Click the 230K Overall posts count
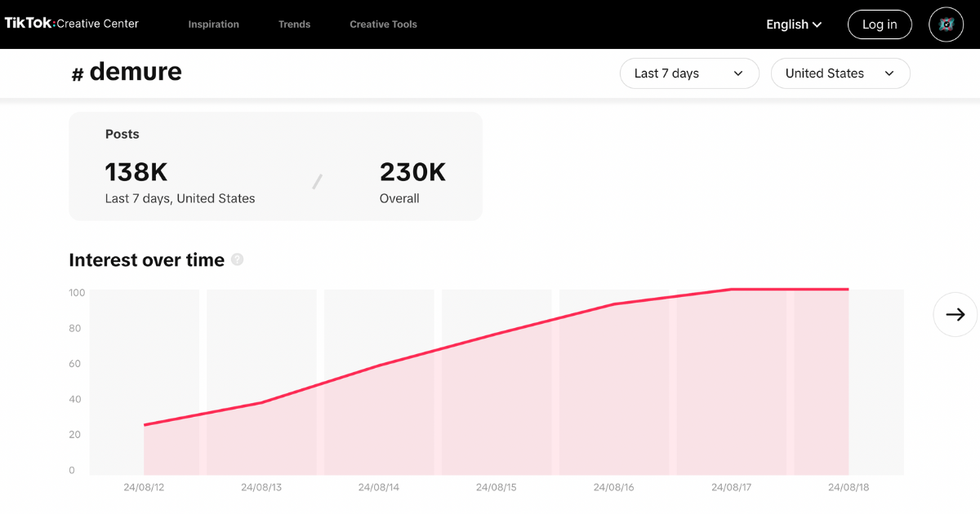The height and width of the screenshot is (514, 980). tap(412, 172)
